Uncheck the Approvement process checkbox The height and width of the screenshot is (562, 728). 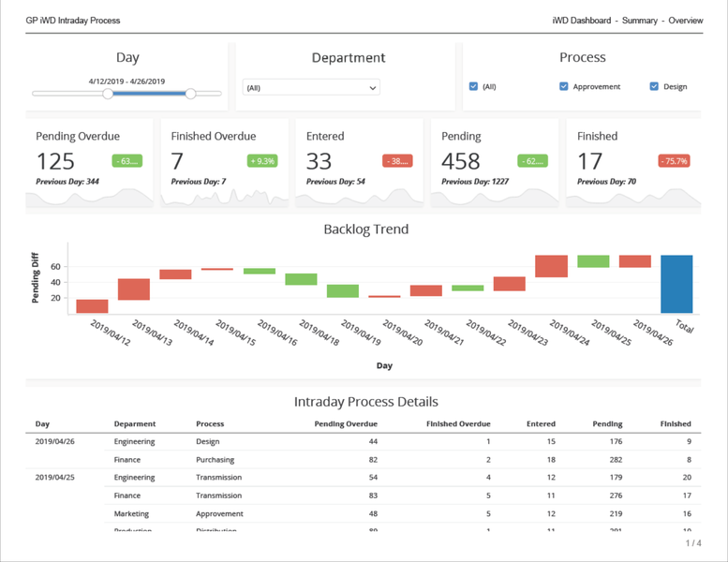pyautogui.click(x=564, y=87)
